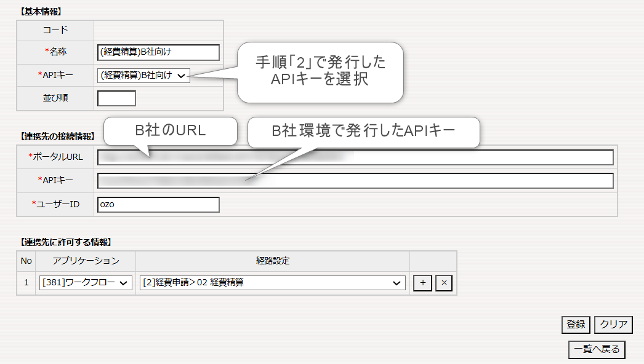Focus the 名称 text field
Image resolution: width=644 pixels, height=364 pixels.
tap(158, 53)
